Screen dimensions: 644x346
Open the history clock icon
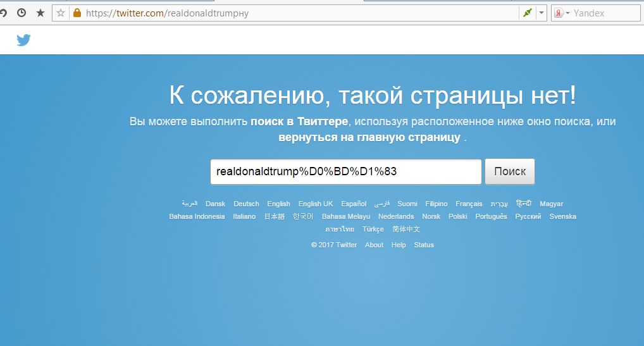[x=22, y=13]
